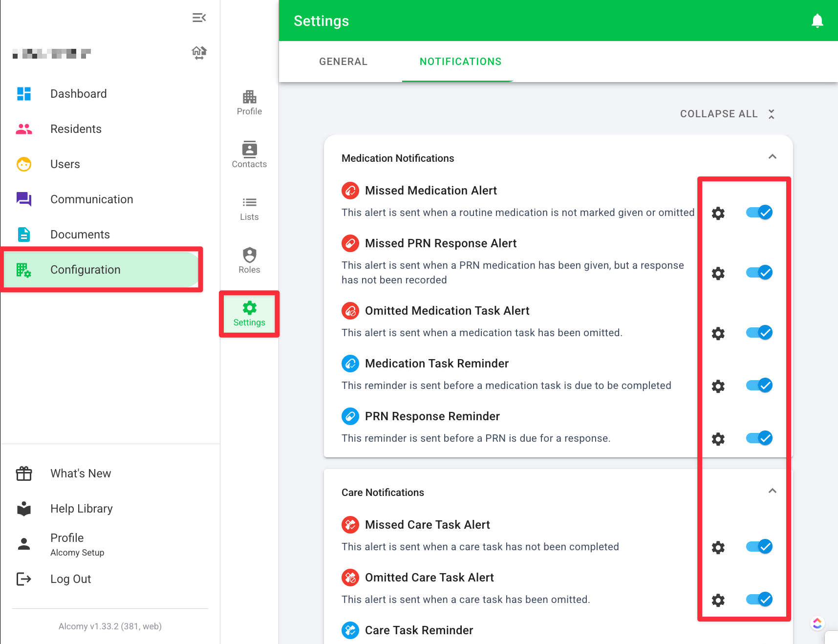Click the Omitted Medication Task Alert icon

click(x=350, y=311)
